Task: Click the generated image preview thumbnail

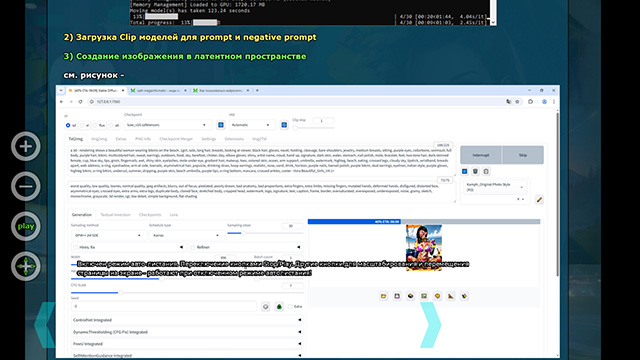Action: [424, 247]
